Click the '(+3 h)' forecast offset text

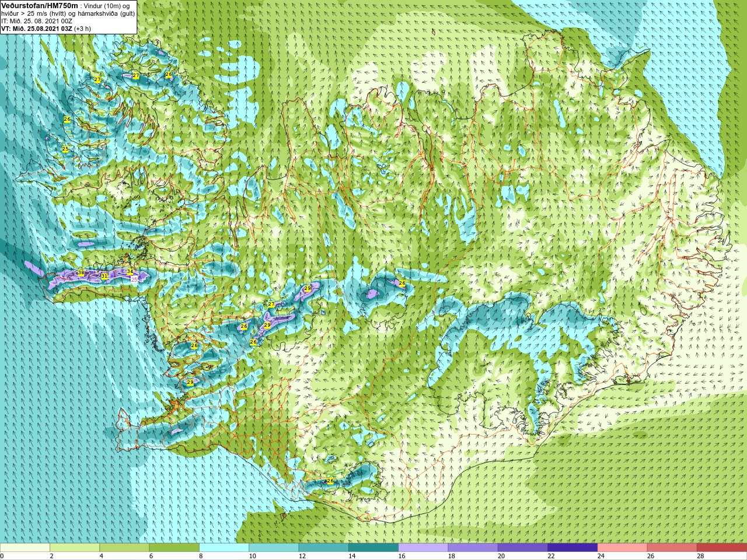coord(83,29)
